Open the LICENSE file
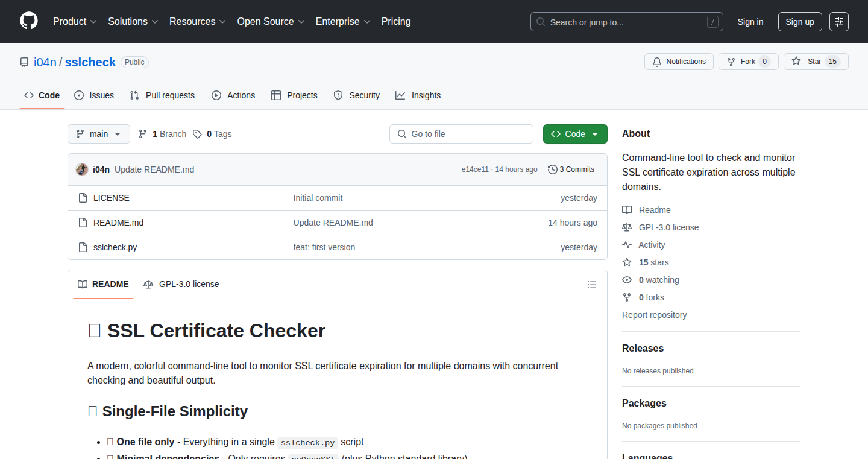 click(112, 198)
